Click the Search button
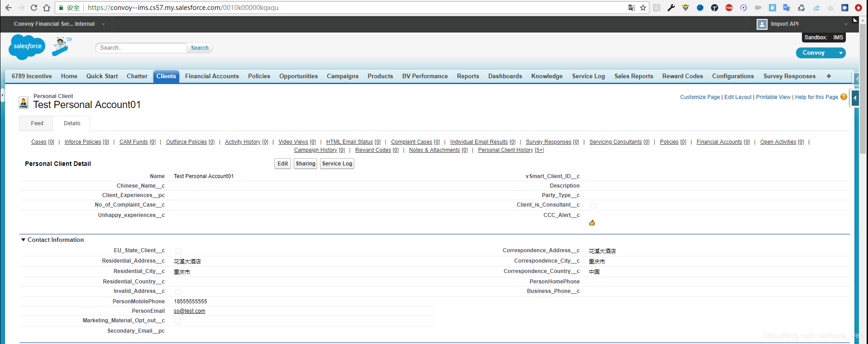Screen dimensions: 868x344 click(200, 48)
